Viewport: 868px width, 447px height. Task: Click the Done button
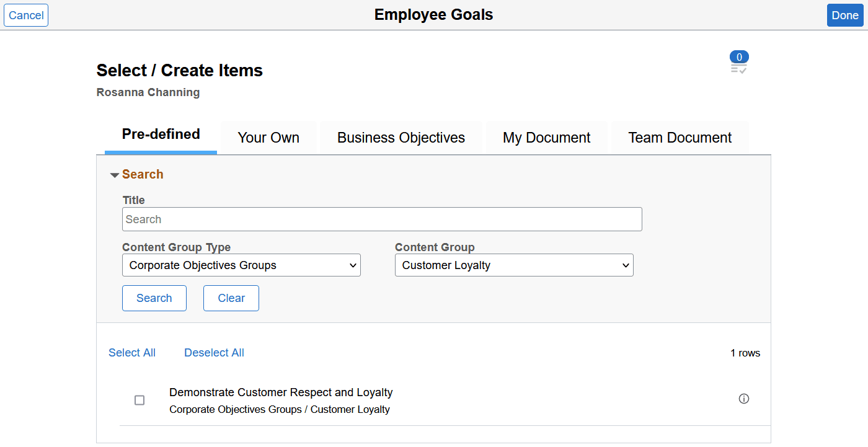(844, 15)
